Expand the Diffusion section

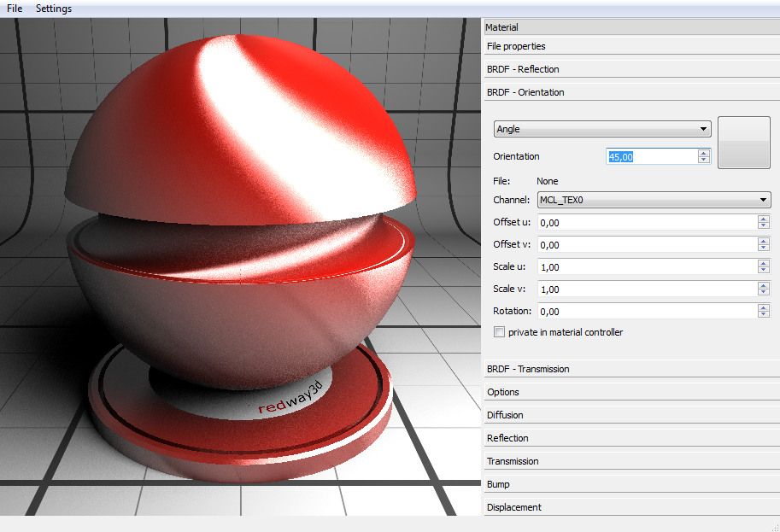(505, 415)
